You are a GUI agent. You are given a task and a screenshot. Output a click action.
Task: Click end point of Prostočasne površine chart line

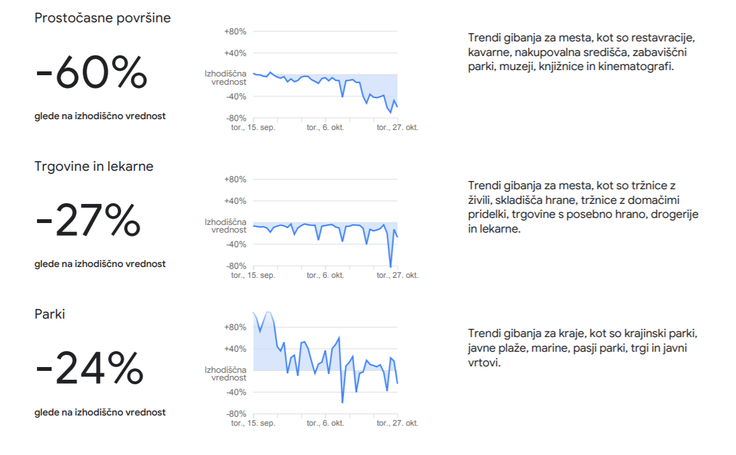pyautogui.click(x=397, y=107)
